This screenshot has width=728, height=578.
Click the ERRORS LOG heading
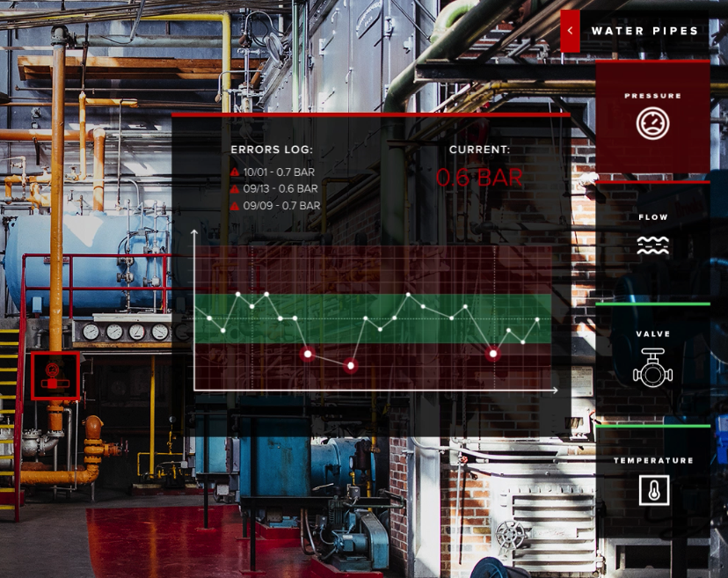click(272, 150)
